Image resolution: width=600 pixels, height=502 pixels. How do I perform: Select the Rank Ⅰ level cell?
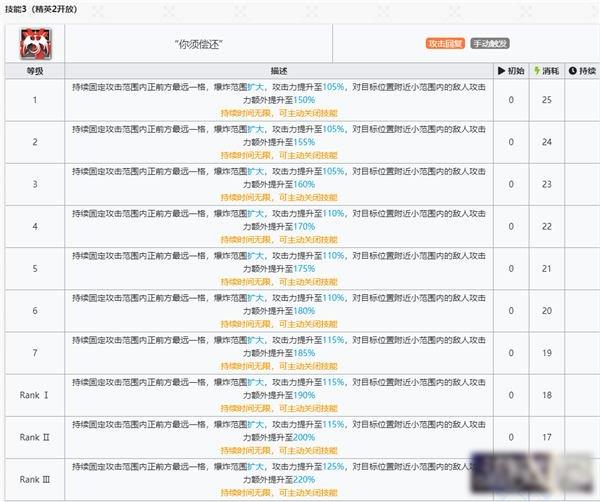click(35, 395)
